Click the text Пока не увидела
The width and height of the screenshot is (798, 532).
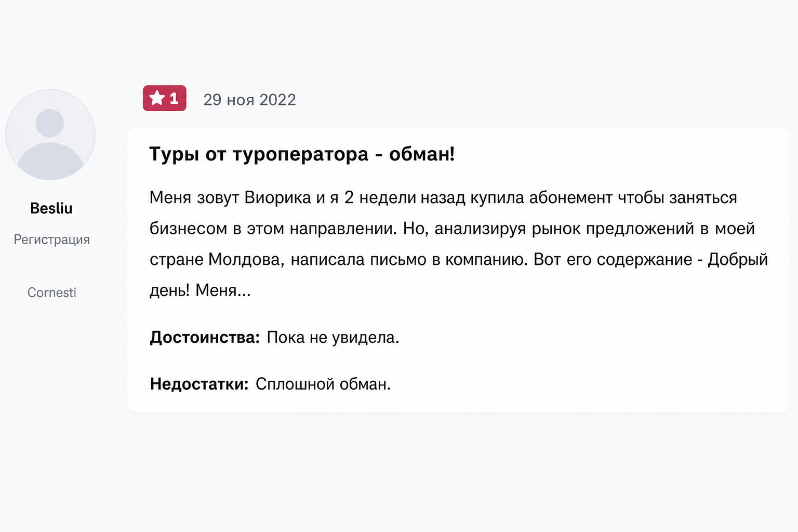[333, 338]
